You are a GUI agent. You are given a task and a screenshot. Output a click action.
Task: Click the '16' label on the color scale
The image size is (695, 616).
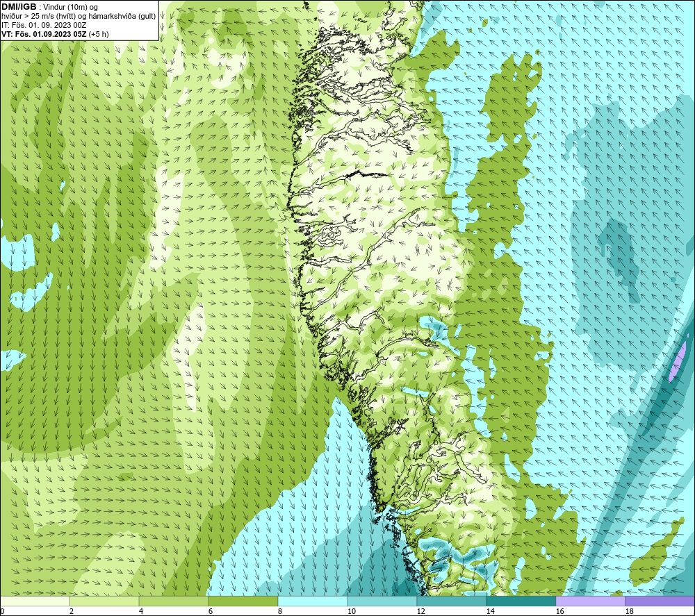(559, 612)
